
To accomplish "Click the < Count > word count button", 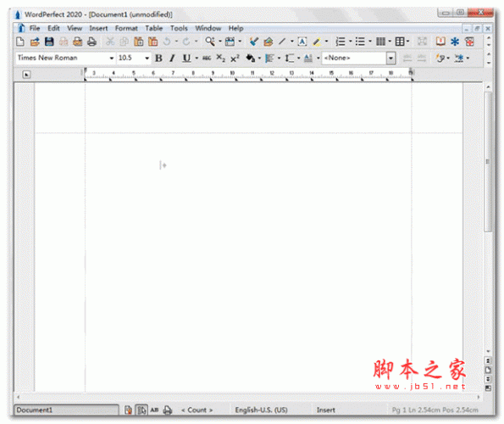I will [x=197, y=410].
